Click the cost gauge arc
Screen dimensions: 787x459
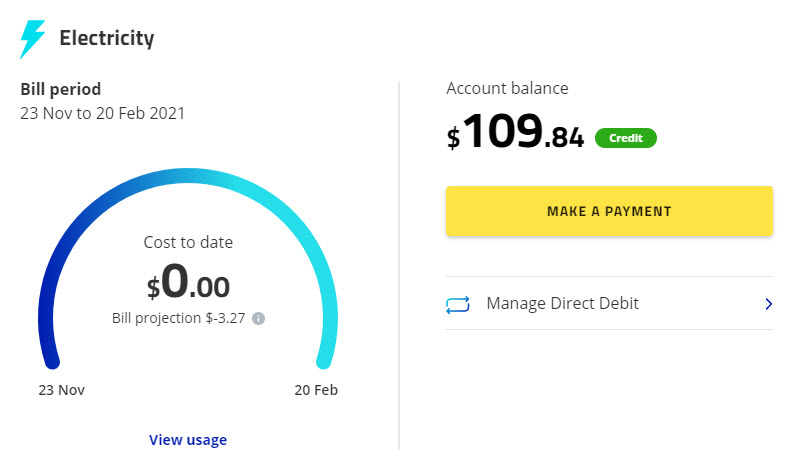[188, 177]
